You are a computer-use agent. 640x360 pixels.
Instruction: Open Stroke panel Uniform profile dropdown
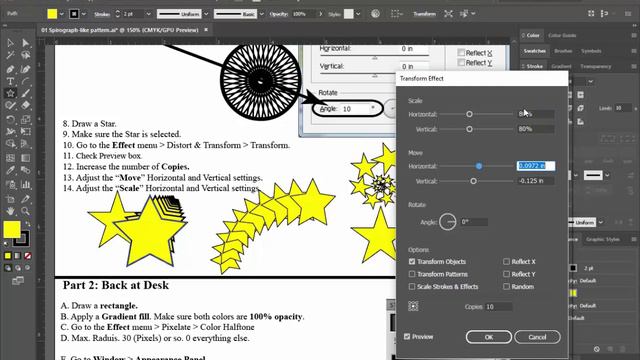(601, 222)
